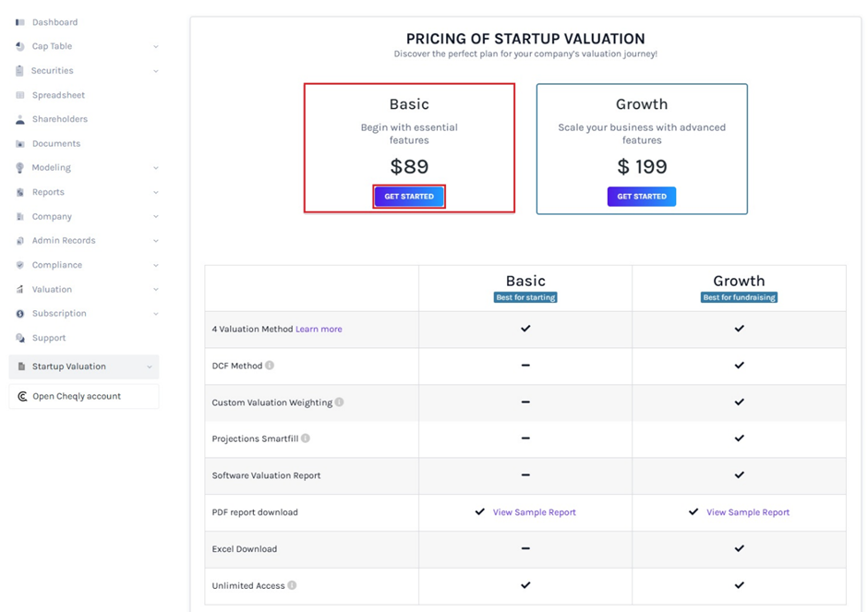Click the Basic checkmark for Unlimited Access
This screenshot has width=868, height=612.
coord(525,585)
